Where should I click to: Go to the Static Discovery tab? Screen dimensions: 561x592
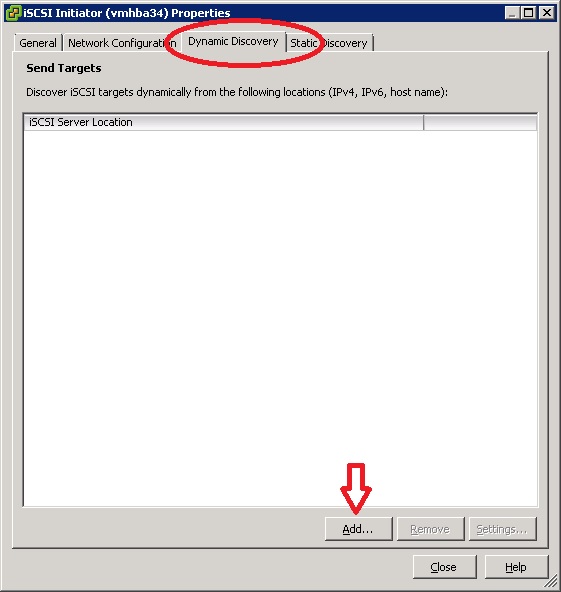pyautogui.click(x=329, y=43)
